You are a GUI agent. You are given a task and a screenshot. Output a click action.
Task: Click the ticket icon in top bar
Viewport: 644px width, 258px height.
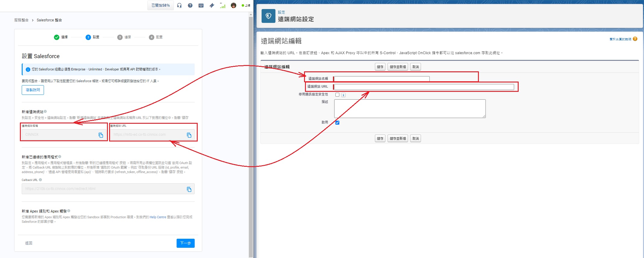(212, 5)
